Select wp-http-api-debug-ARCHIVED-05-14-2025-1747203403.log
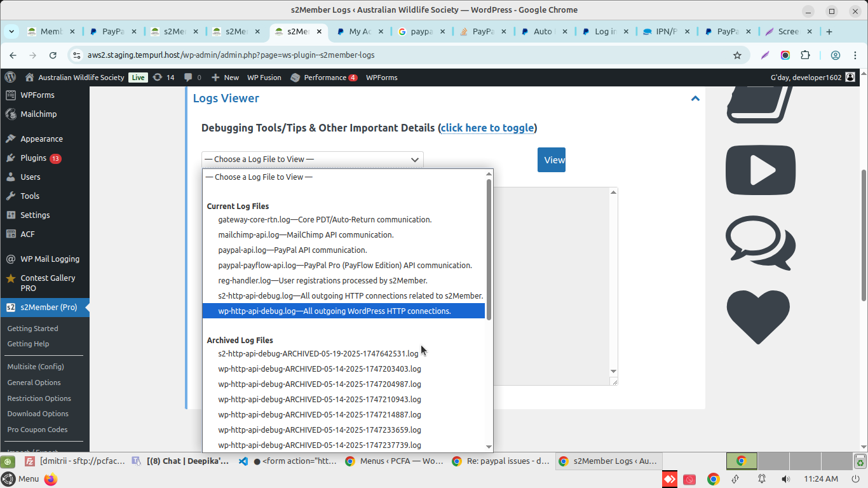Image resolution: width=868 pixels, height=488 pixels. coord(344,369)
